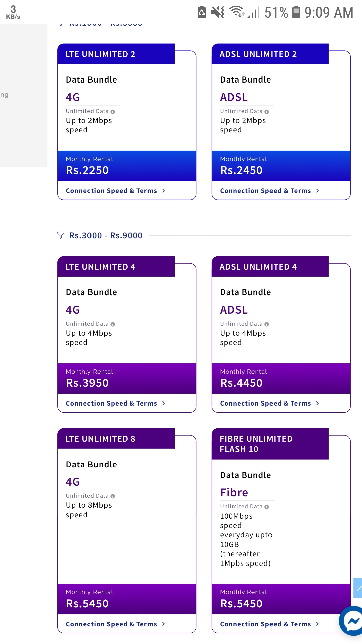Expand Connection Speed & Terms for LTE Unlimited 2
Screen dimensions: 362x644
tap(116, 191)
